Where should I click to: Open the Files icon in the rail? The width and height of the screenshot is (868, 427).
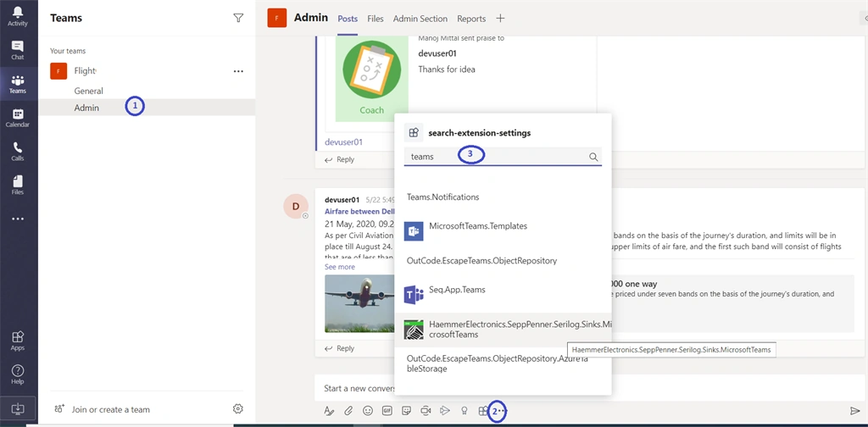(x=18, y=186)
